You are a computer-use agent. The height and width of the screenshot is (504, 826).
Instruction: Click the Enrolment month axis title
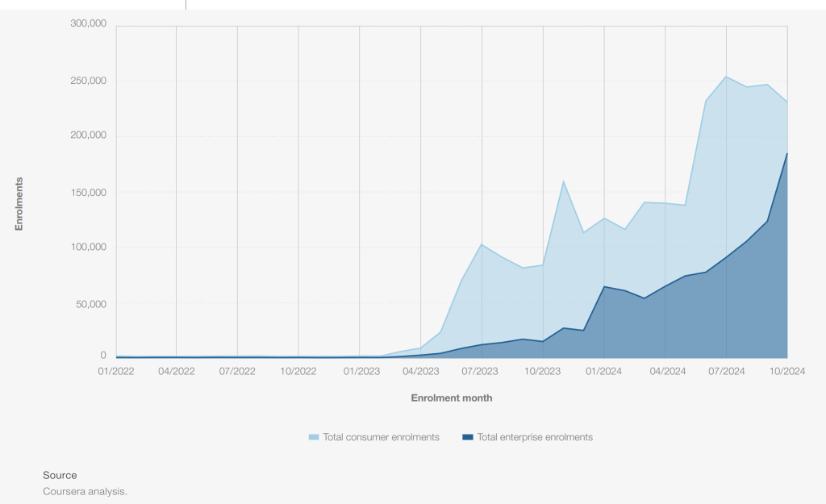point(451,398)
